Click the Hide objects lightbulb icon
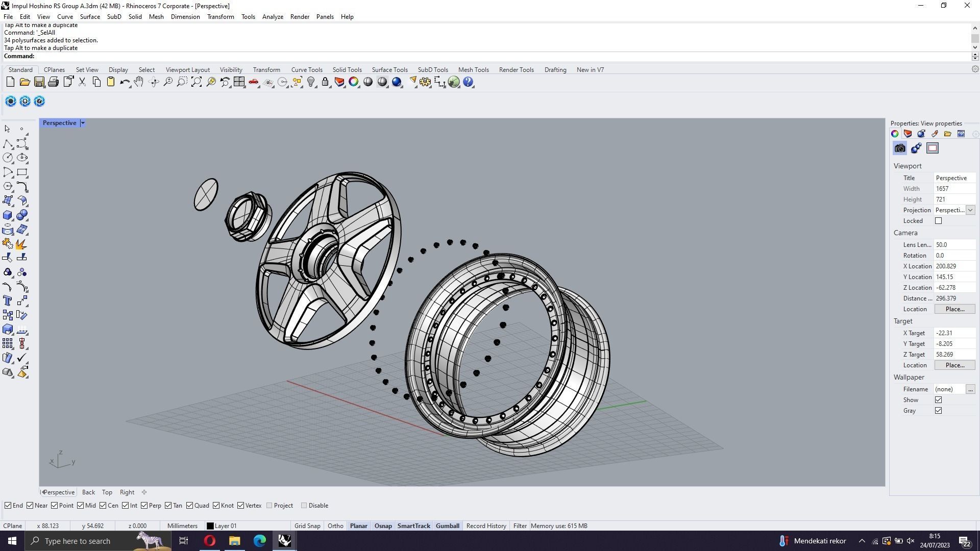The height and width of the screenshot is (551, 980). 311,82
